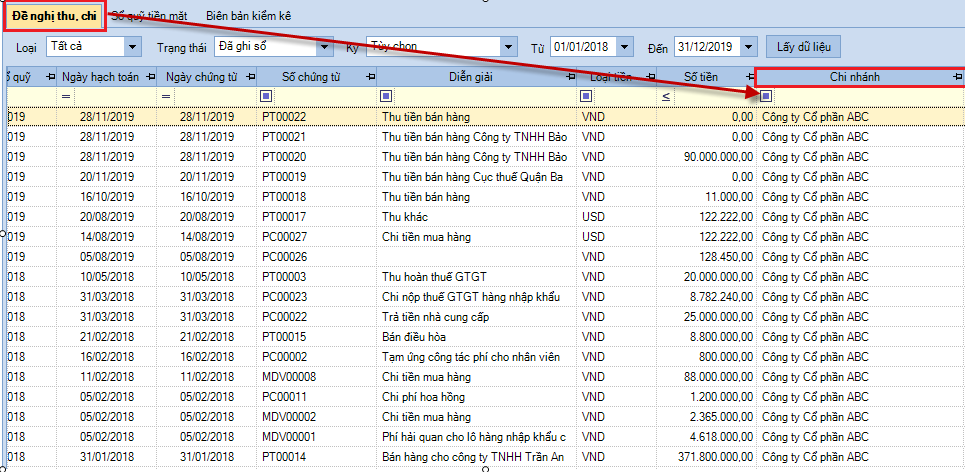Pin the Diễn giải column
The width and height of the screenshot is (965, 472).
click(x=570, y=77)
